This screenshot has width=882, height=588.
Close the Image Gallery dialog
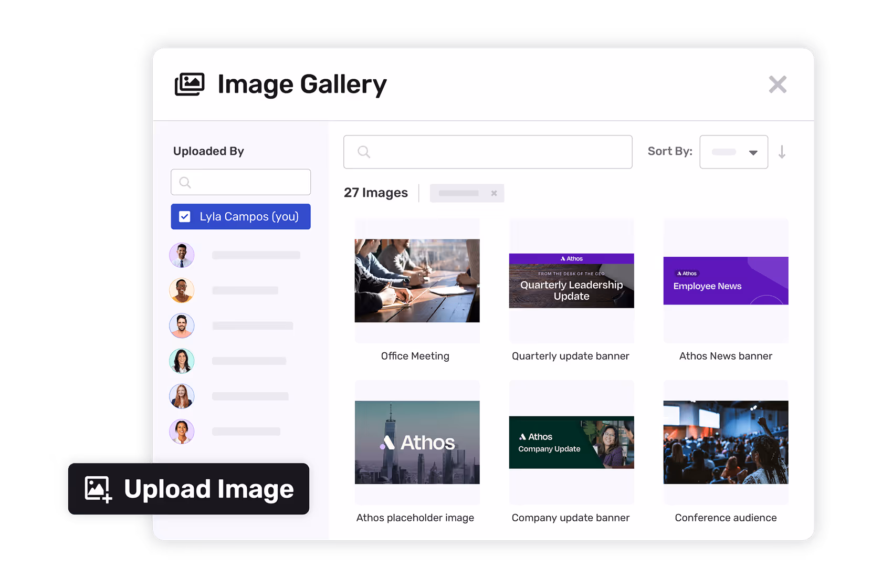pos(778,85)
